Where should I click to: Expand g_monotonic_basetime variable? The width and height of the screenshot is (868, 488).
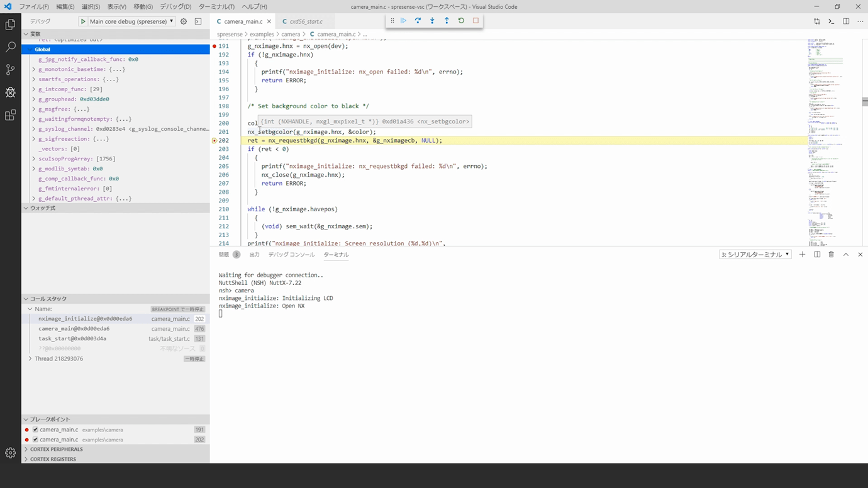tap(34, 69)
